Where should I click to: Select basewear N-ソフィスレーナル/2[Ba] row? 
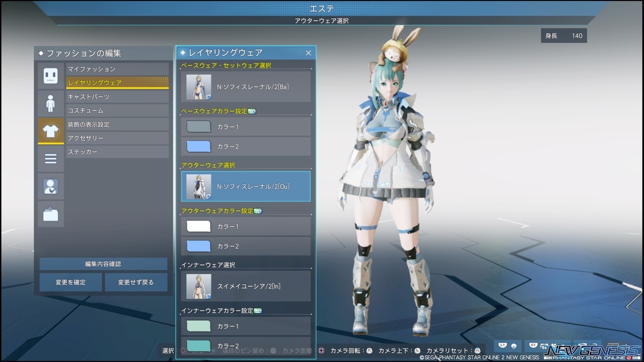[246, 86]
